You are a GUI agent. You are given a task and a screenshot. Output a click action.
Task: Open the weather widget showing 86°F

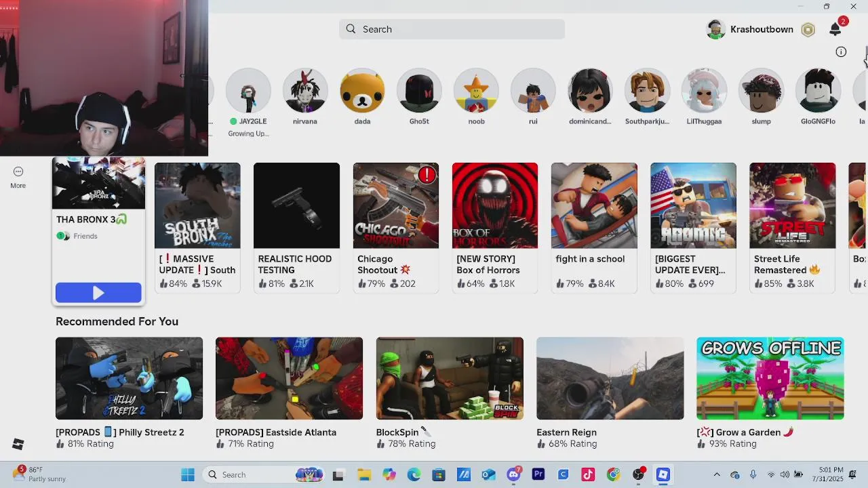pyautogui.click(x=41, y=474)
